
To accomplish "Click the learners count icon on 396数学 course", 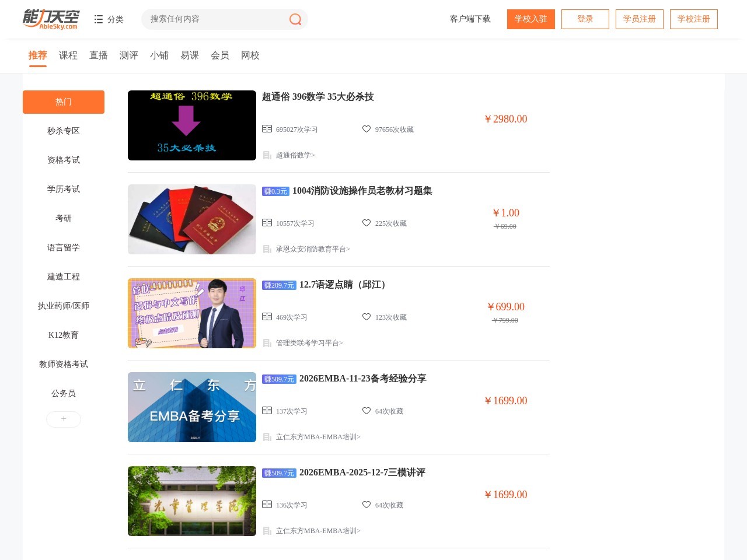I will (x=267, y=128).
